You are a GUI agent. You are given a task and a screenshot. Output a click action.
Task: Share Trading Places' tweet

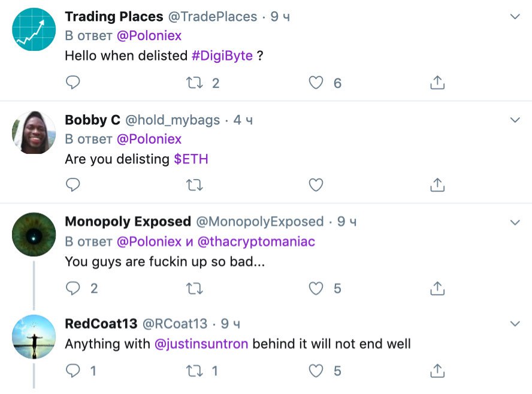click(437, 83)
